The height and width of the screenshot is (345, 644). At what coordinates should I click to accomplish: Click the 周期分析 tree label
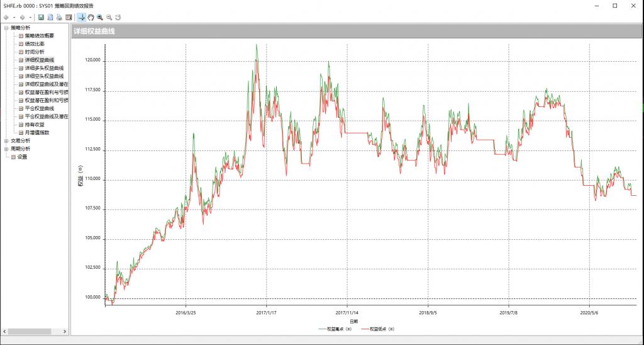tap(20, 149)
